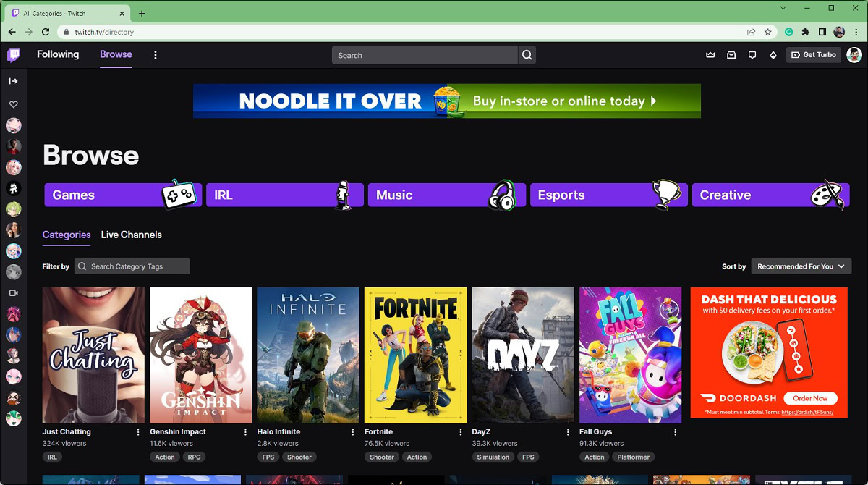The height and width of the screenshot is (485, 868).
Task: Bookmark this page with the star icon
Action: pos(768,32)
